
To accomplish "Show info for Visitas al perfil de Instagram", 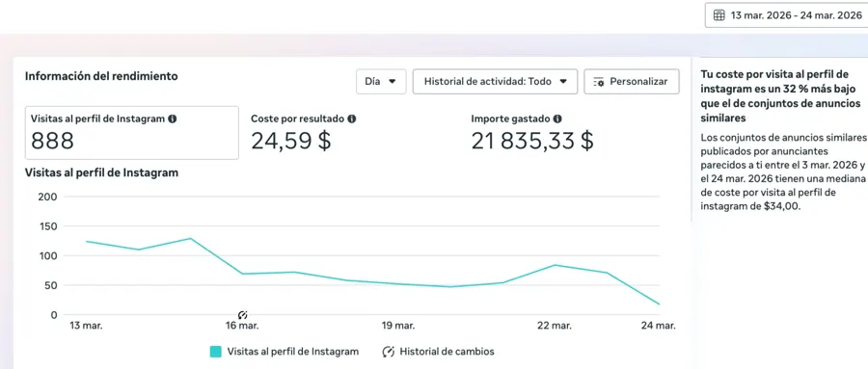I will 173,119.
